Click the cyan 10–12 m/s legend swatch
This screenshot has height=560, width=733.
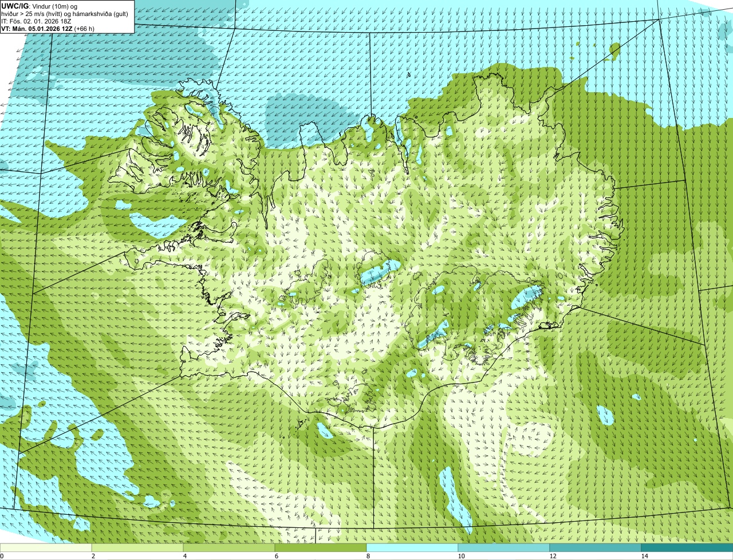(504, 547)
